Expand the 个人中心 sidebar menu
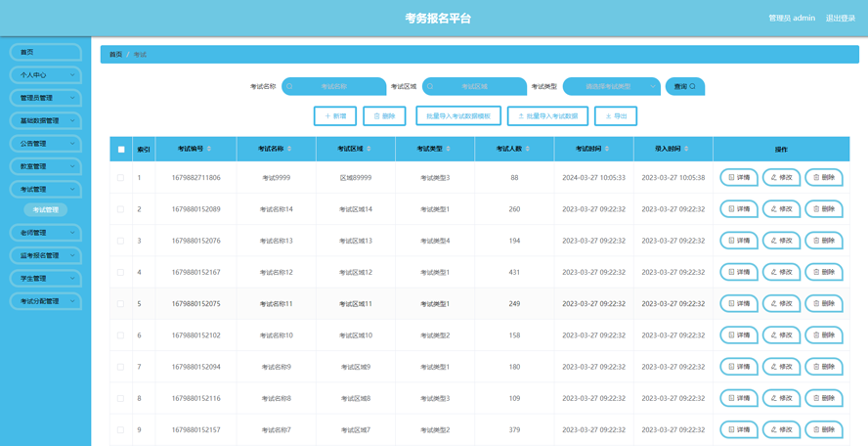 (45, 74)
